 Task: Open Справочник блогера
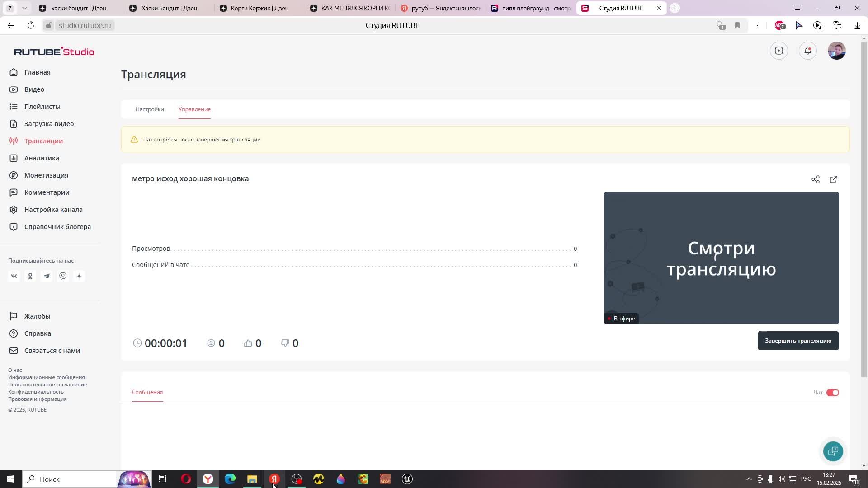pos(57,227)
